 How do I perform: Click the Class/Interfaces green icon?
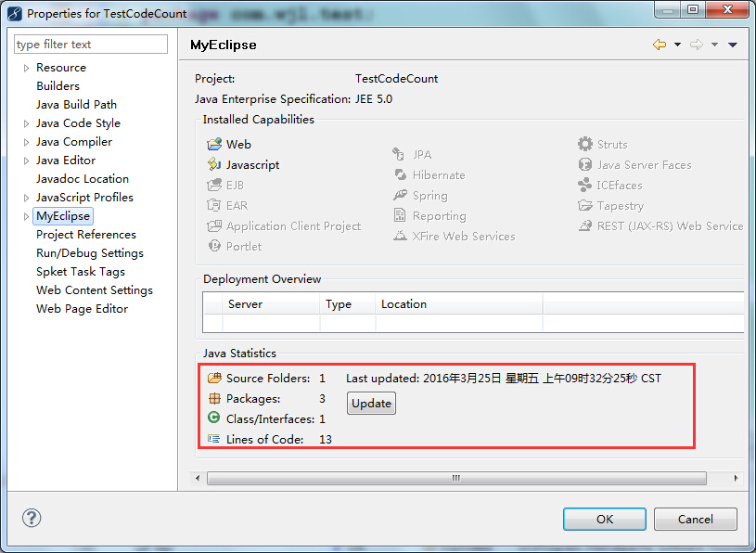pos(213,418)
